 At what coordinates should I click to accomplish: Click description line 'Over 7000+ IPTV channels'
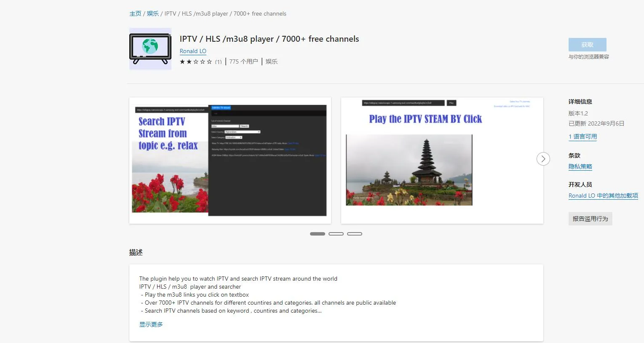(269, 303)
